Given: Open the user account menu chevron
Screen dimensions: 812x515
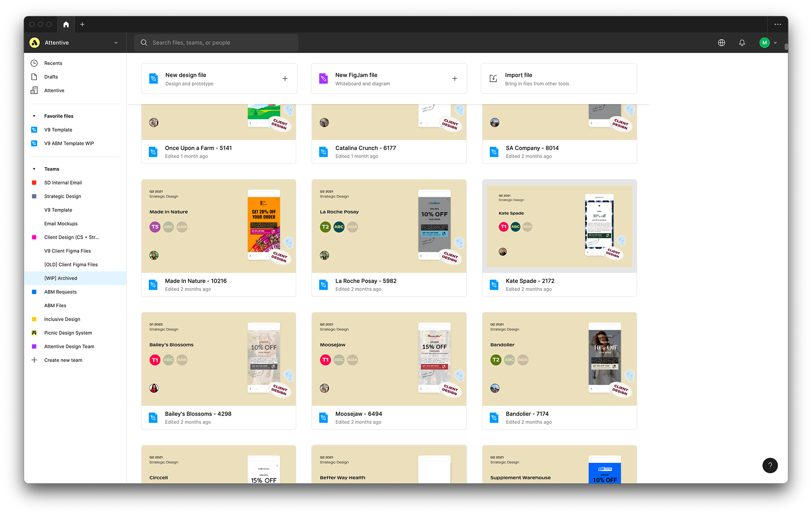Looking at the screenshot, I should (775, 43).
